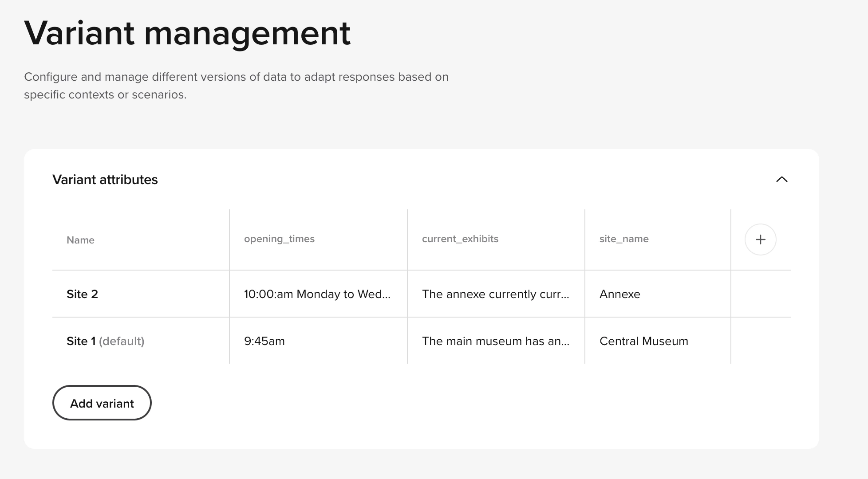
Task: Click the plus icon to add an attribute
Action: pos(760,239)
